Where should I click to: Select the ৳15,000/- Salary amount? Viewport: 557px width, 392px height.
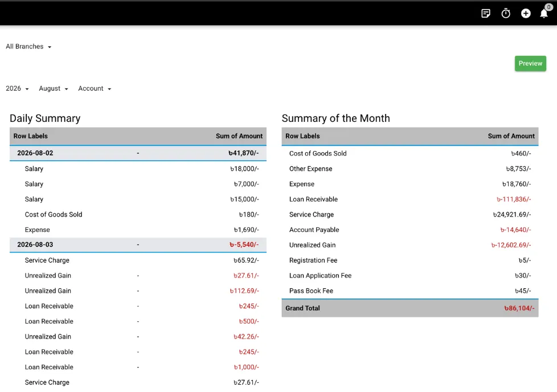244,199
